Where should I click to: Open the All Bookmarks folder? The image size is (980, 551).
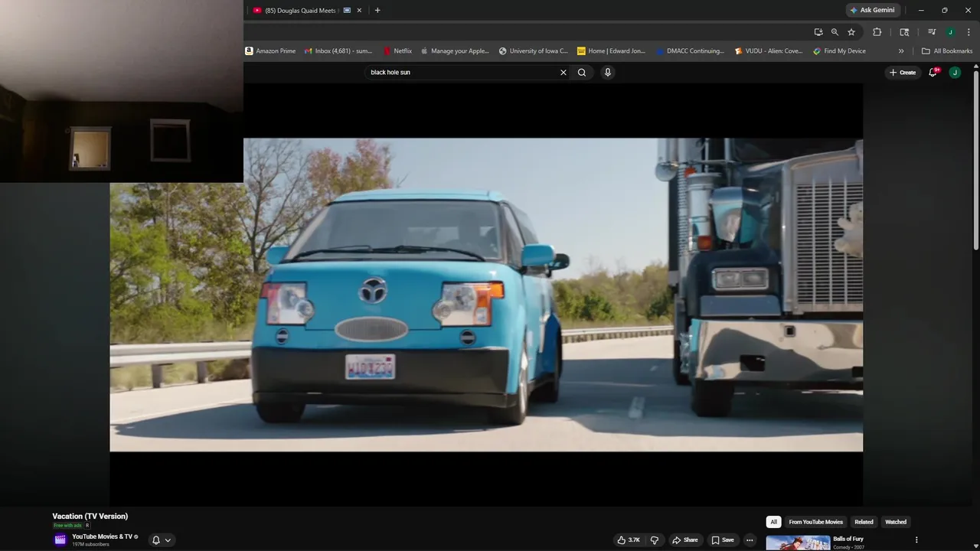tap(947, 51)
